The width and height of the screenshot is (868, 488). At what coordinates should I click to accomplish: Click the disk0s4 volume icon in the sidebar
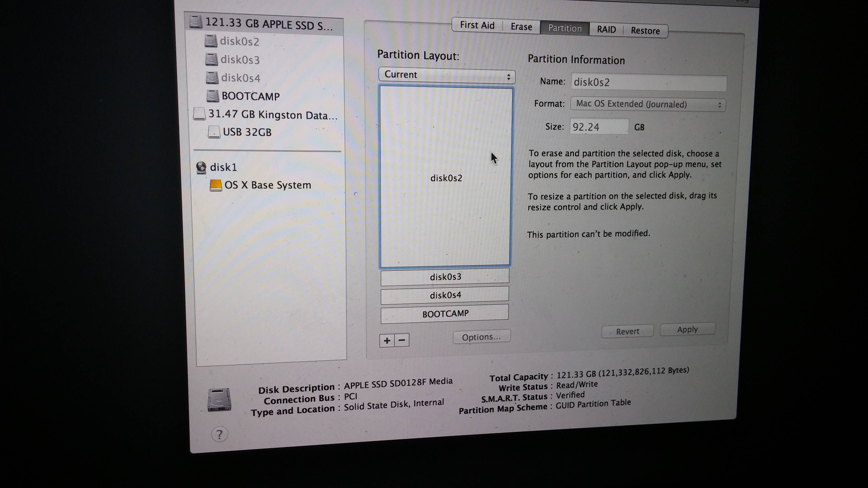click(x=212, y=77)
